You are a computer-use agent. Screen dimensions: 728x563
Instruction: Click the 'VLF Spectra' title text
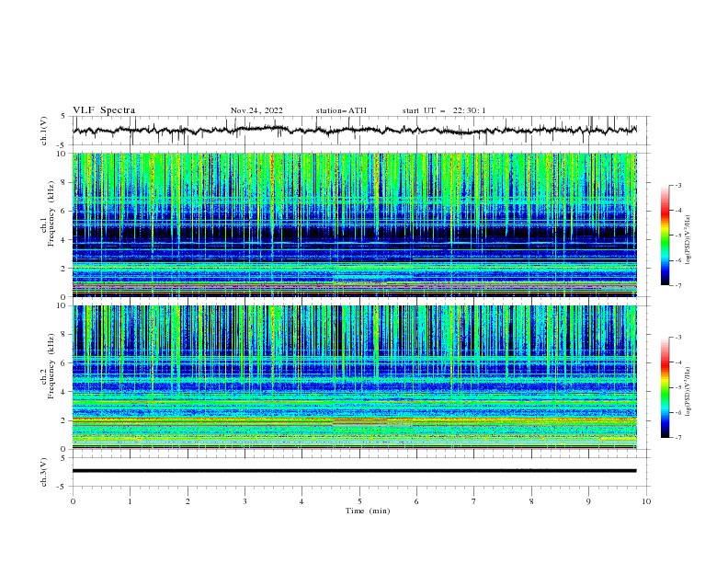(x=104, y=110)
